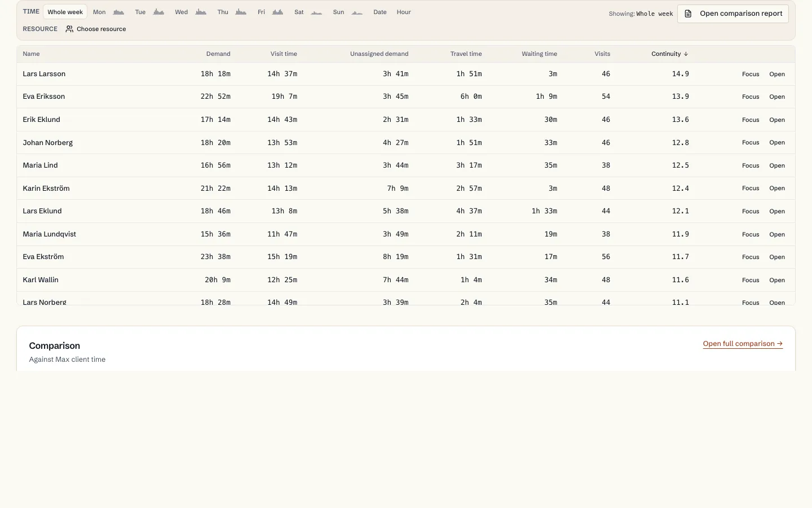
Task: Sort table by Name column
Action: (31, 54)
